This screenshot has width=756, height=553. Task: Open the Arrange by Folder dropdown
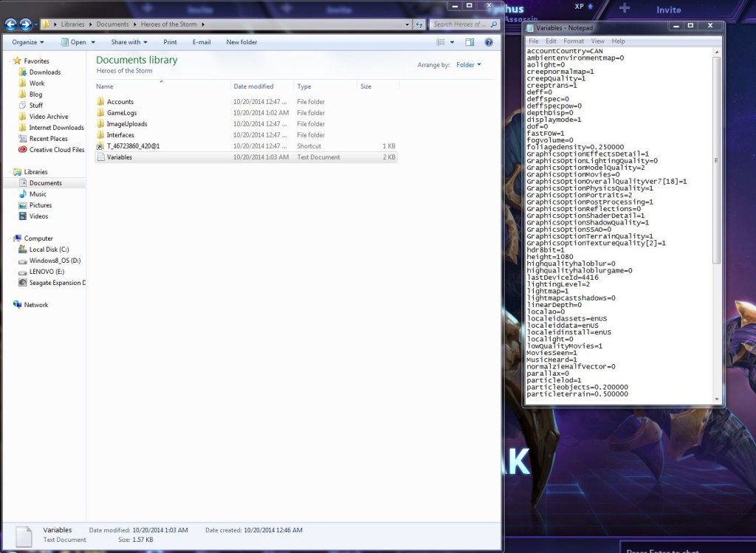tap(469, 65)
